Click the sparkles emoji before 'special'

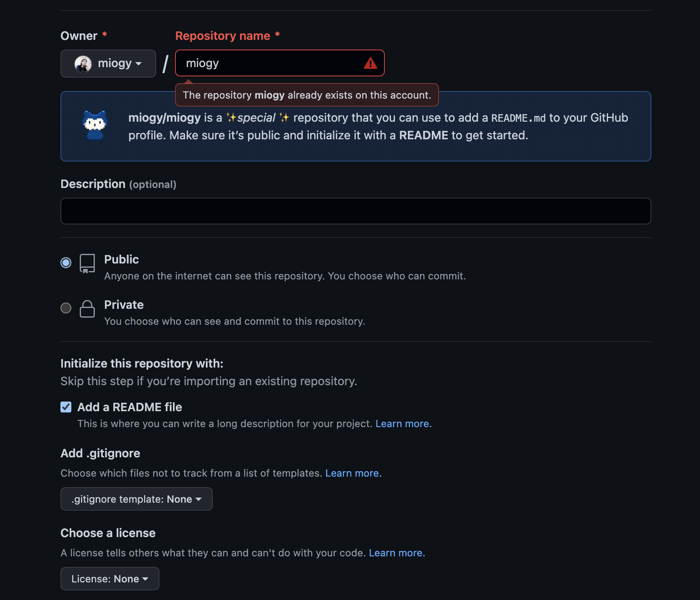[232, 117]
